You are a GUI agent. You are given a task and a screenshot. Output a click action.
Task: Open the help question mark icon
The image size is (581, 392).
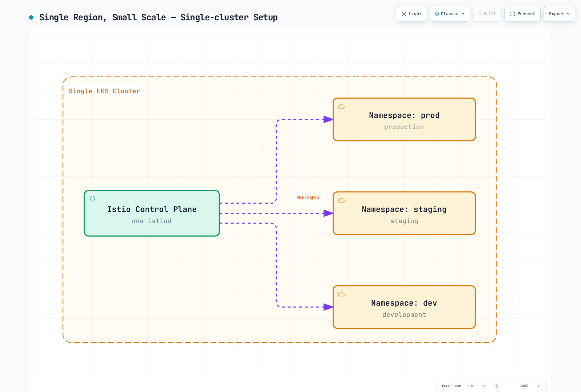pos(496,386)
